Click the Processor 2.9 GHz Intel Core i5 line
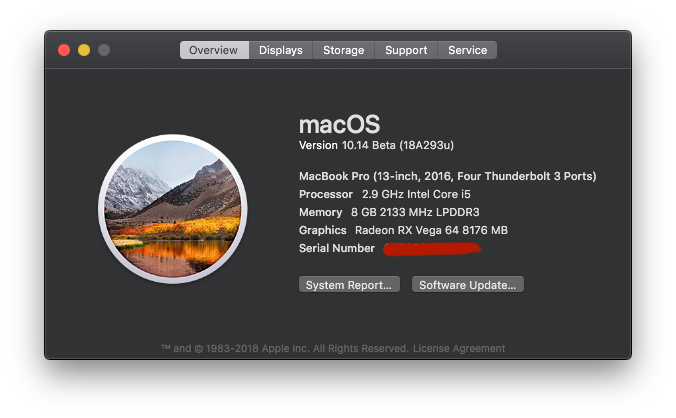 tap(385, 194)
